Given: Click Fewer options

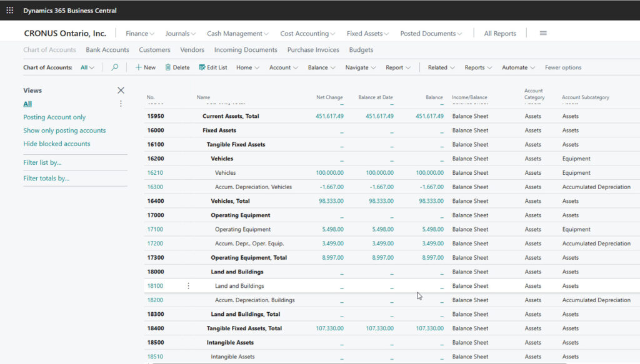Looking at the screenshot, I should pyautogui.click(x=563, y=67).
